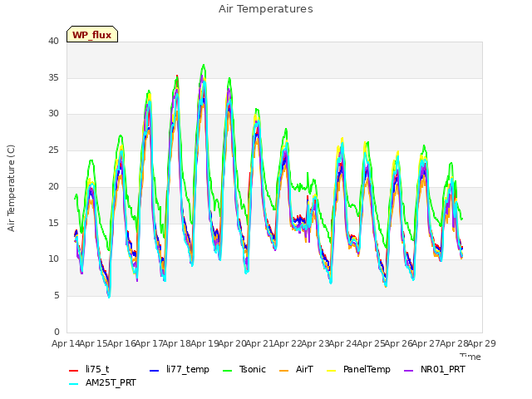Screen dimensions: 532x399
Task: Click the 25 y-axis tick label
Action: [53, 150]
